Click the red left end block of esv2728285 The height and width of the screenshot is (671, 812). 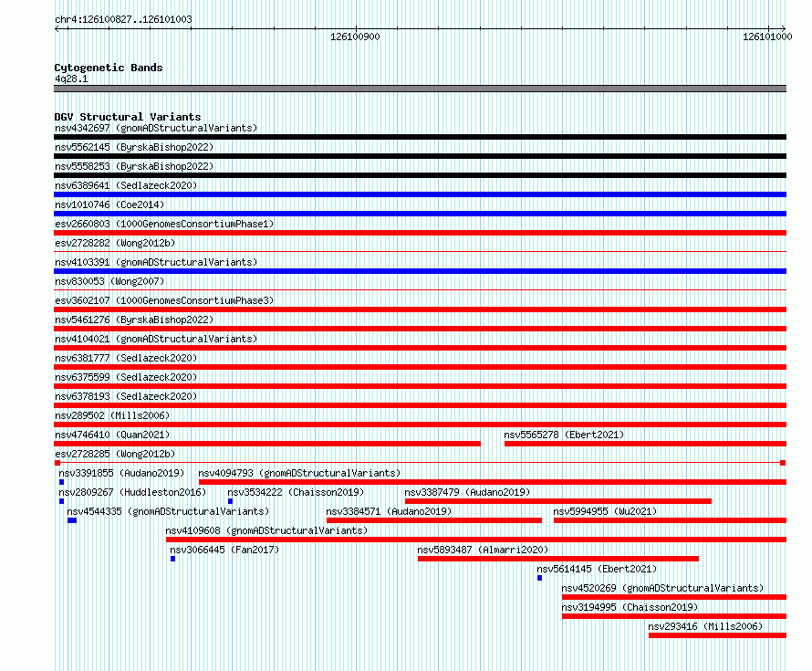57,463
